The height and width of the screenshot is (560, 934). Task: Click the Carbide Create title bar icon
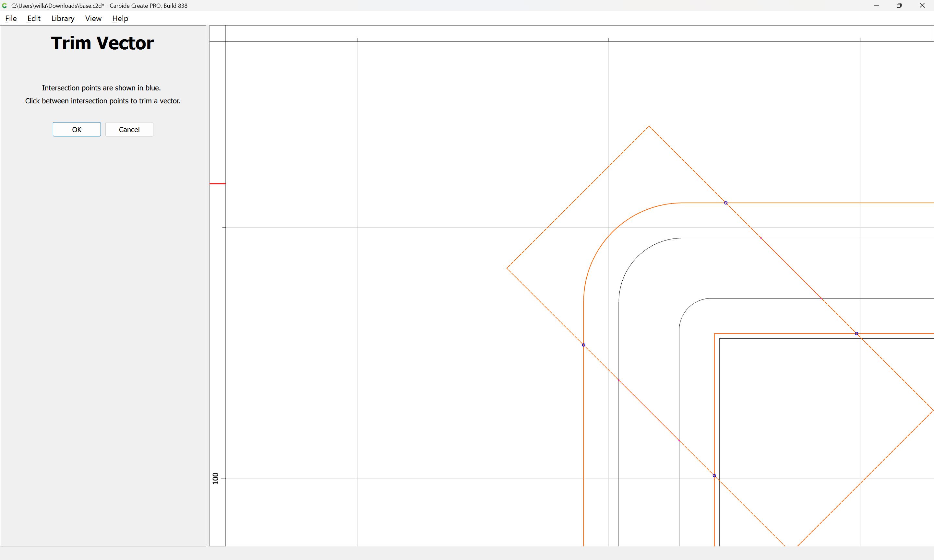pyautogui.click(x=5, y=6)
